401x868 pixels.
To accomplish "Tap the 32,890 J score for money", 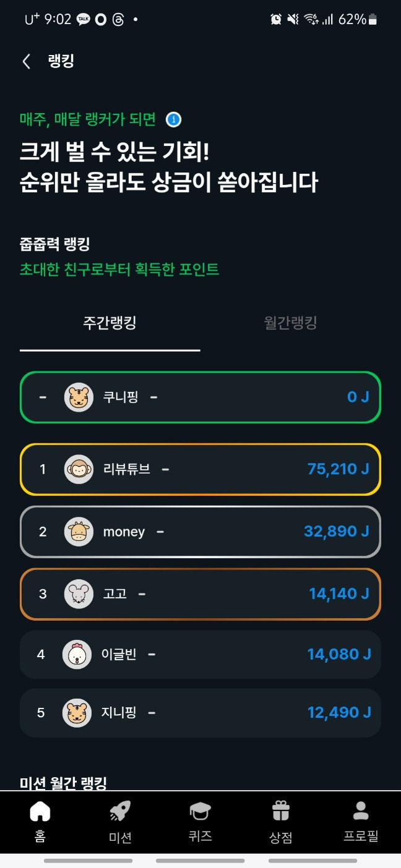I will (x=336, y=532).
